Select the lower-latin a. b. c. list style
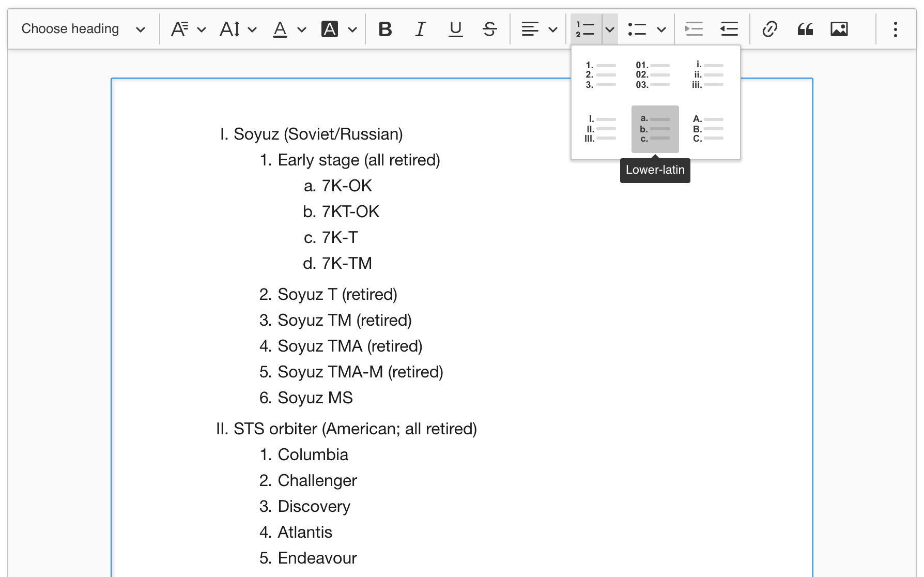Viewport: 924px width, 577px height. (x=655, y=129)
